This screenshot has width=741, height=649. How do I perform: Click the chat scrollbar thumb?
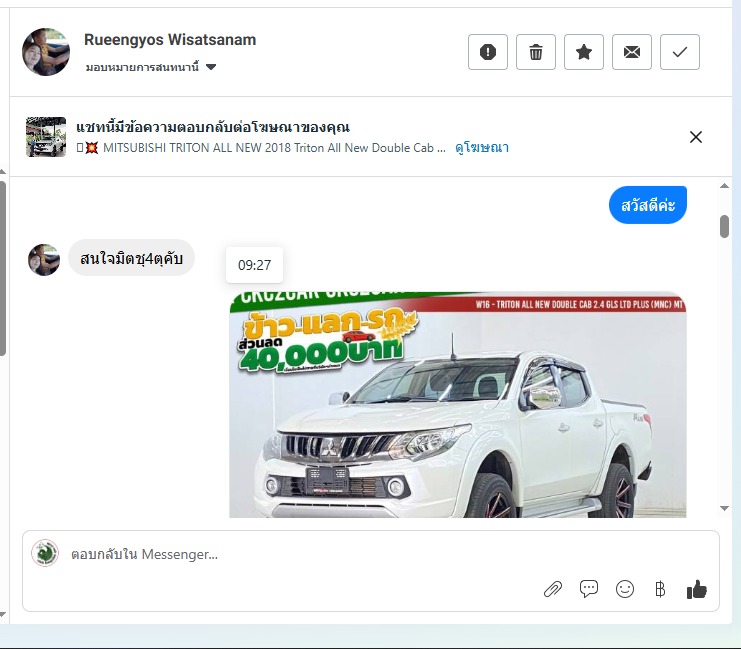coord(724,226)
